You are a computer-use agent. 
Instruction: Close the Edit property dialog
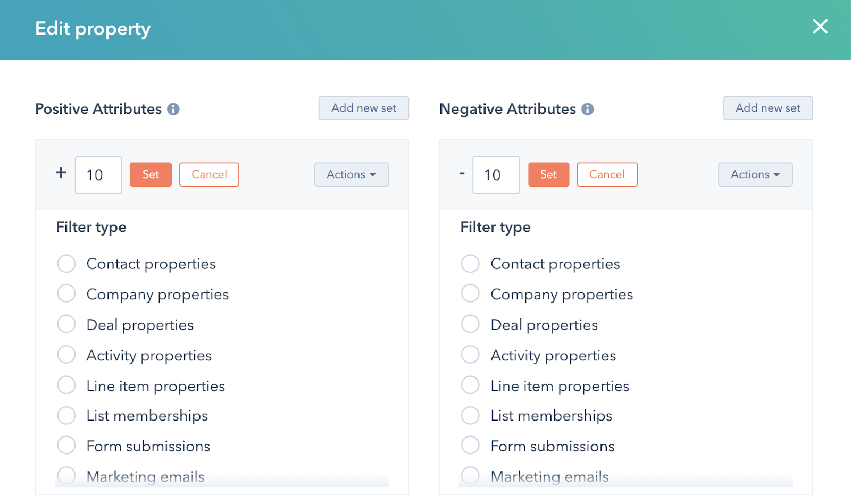820,27
